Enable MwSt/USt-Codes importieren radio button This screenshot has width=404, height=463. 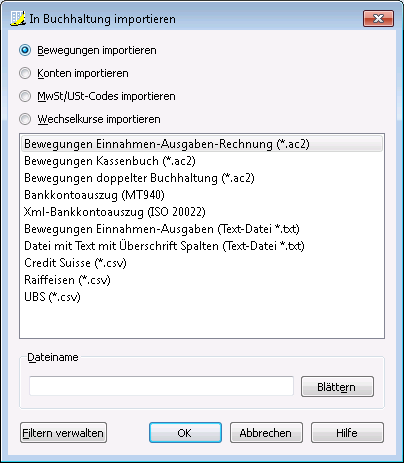pos(25,96)
